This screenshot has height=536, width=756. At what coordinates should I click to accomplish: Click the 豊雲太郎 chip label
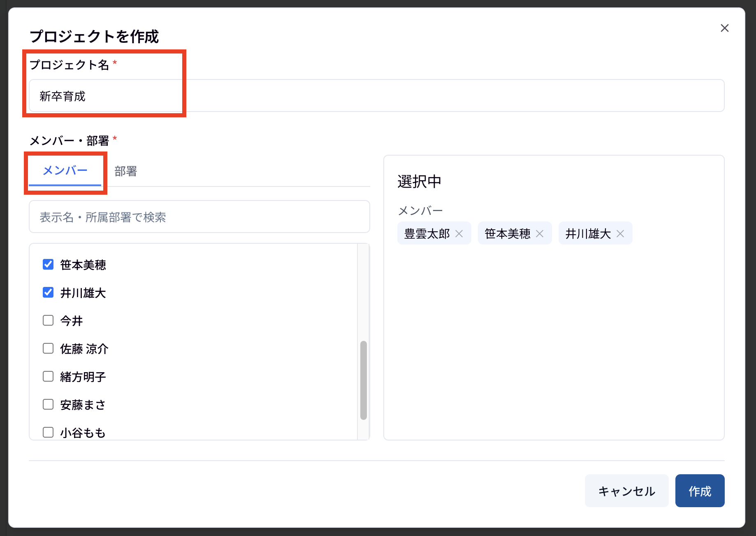point(427,234)
